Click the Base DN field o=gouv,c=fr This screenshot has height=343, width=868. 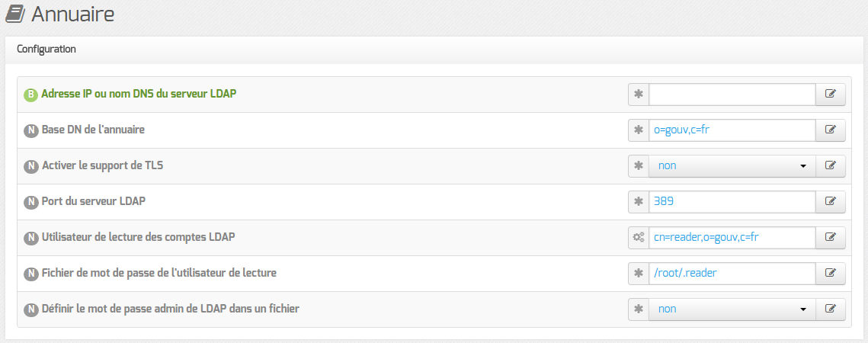click(x=732, y=130)
